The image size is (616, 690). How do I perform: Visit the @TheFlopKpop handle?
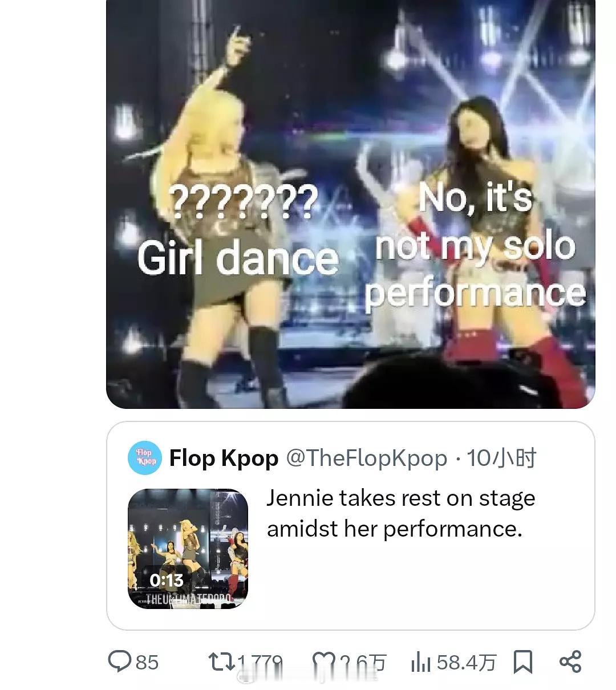click(x=366, y=458)
